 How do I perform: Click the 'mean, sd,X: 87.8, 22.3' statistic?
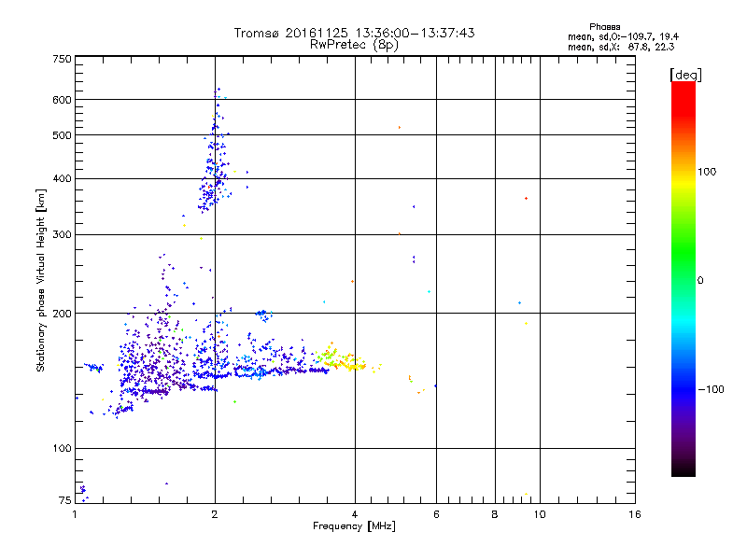click(x=621, y=47)
